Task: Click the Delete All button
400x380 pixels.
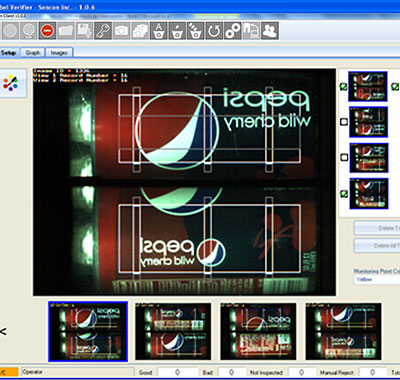Action: pos(377,245)
